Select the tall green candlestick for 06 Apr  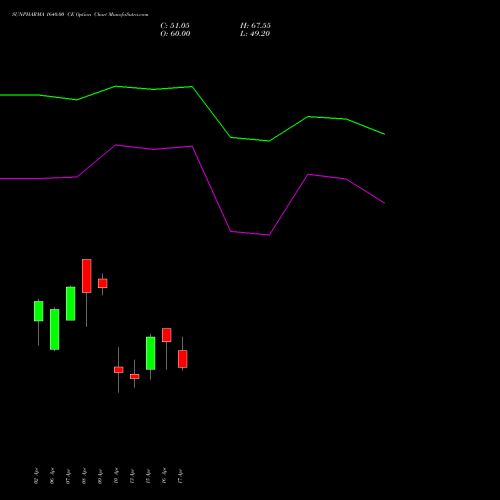click(x=55, y=329)
